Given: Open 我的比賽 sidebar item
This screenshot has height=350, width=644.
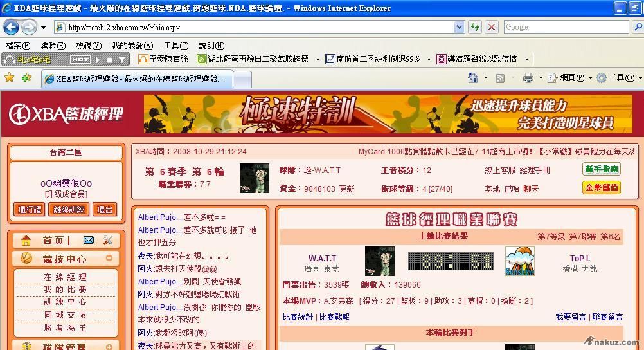Looking at the screenshot, I should (66, 290).
